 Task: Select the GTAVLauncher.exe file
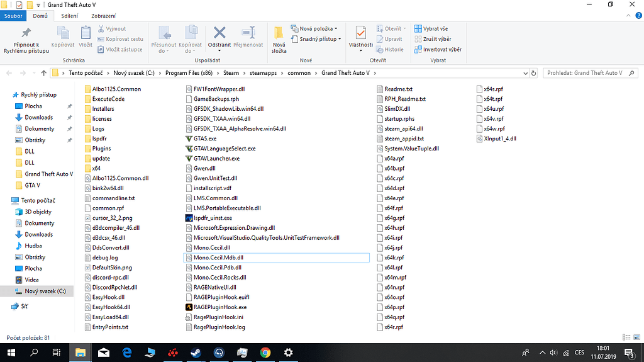pos(216,159)
